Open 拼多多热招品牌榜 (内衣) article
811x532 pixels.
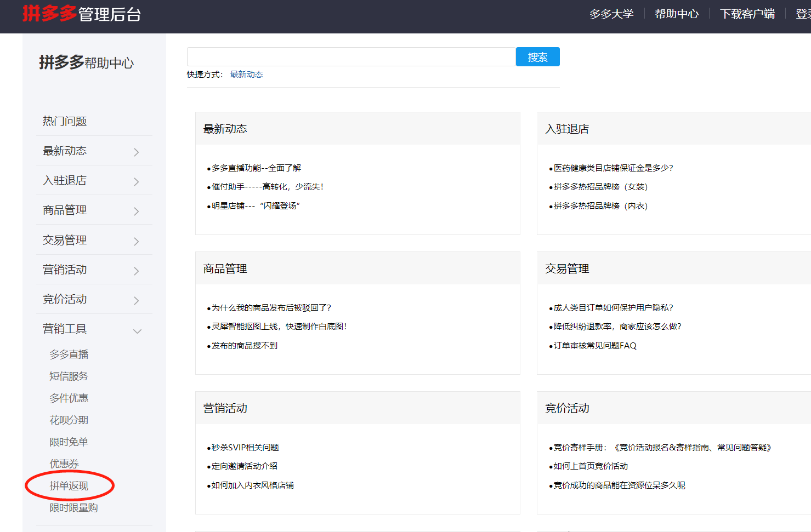click(x=600, y=206)
